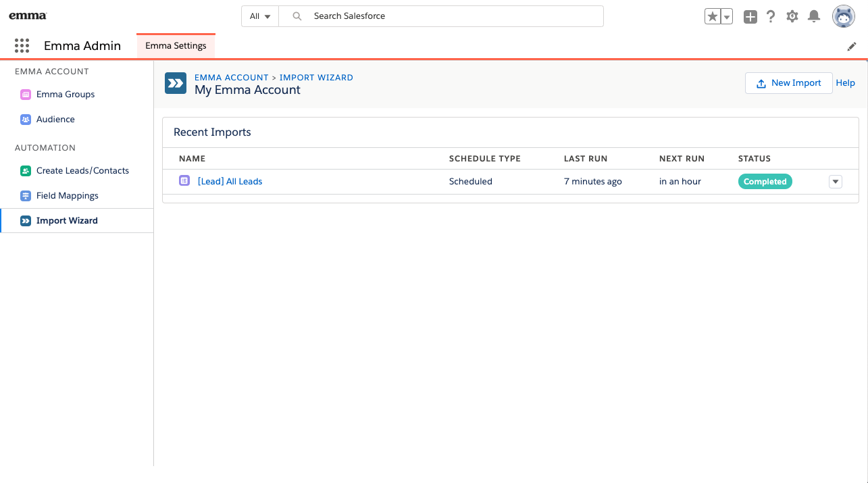Click the My Emma Account title
Screen dimensions: 868x483
[247, 90]
